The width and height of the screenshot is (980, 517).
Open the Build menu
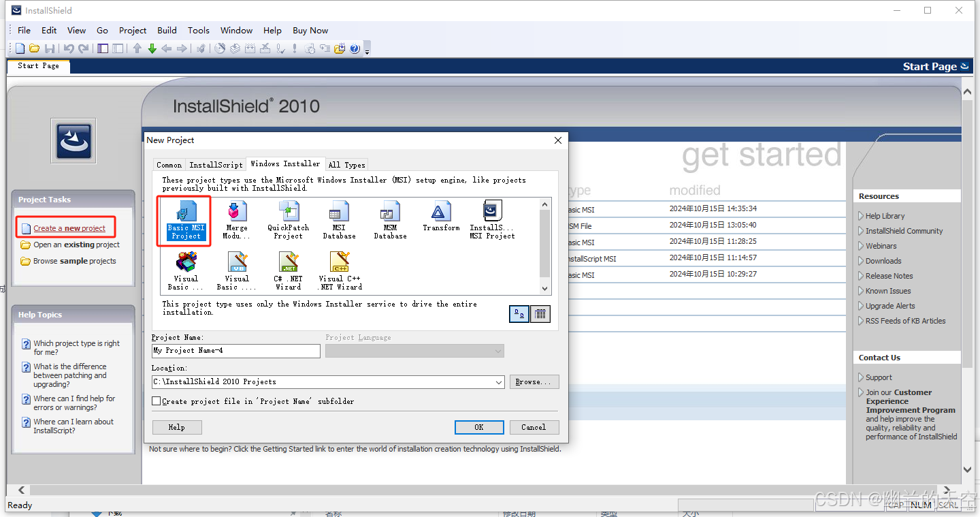pyautogui.click(x=167, y=30)
